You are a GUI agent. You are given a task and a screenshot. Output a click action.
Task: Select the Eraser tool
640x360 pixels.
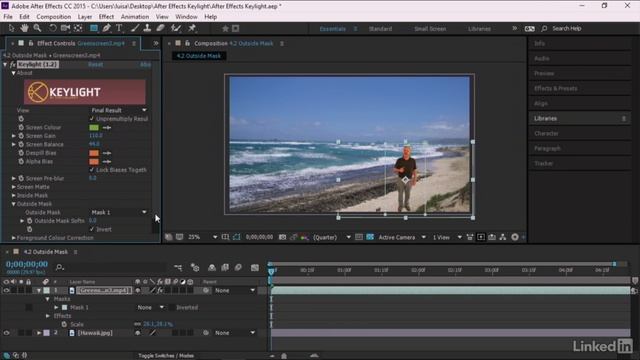[160, 28]
